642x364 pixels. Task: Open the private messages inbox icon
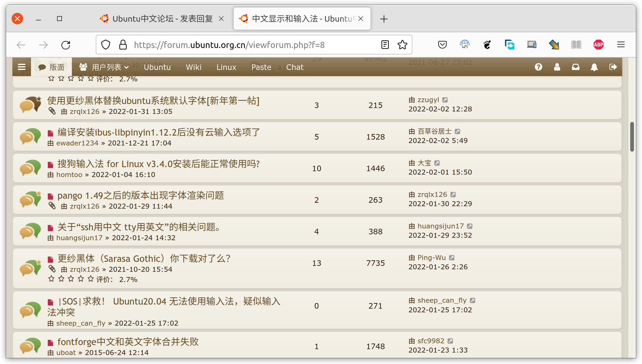pyautogui.click(x=576, y=67)
